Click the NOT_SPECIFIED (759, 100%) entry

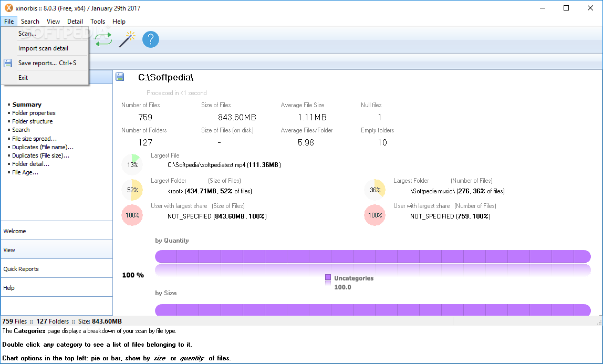(x=450, y=216)
